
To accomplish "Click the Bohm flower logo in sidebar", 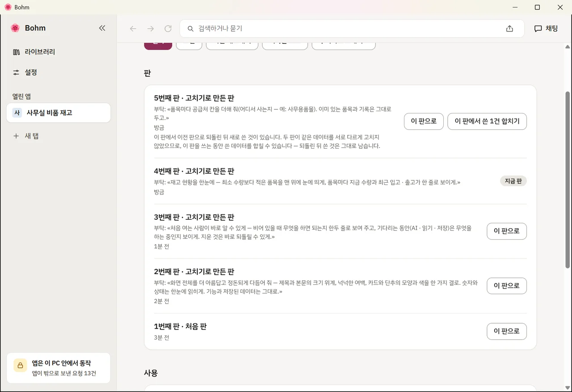I will coord(15,28).
